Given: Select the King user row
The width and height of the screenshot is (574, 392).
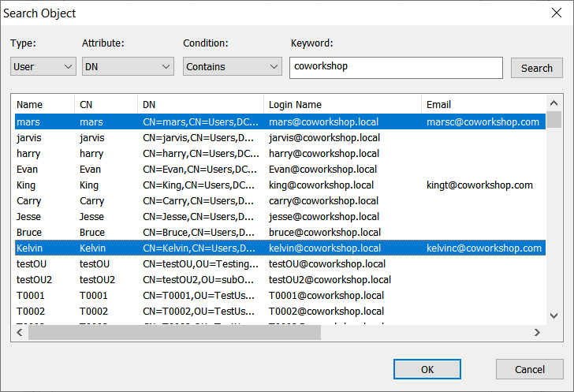Looking at the screenshot, I should click(x=280, y=185).
